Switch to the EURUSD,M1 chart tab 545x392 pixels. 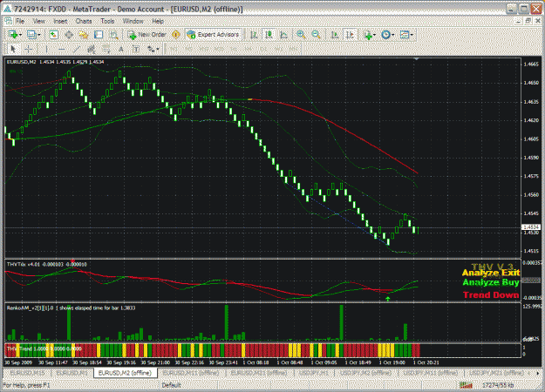72,373
